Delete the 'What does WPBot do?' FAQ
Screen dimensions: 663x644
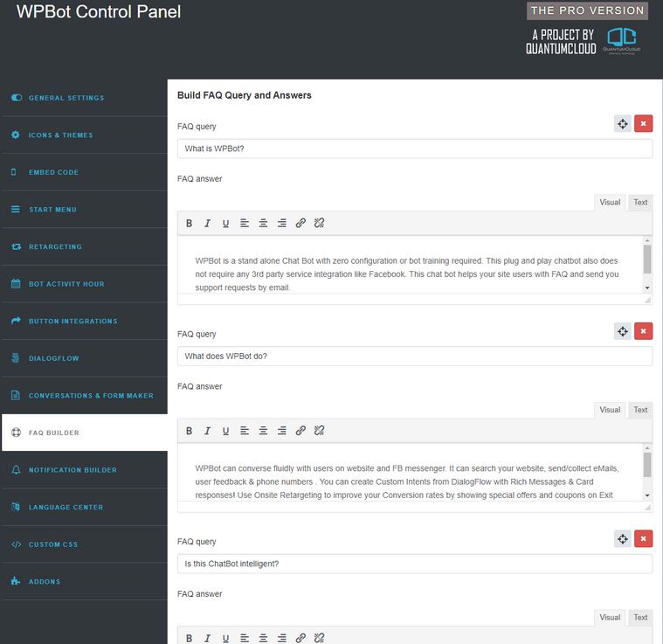point(643,331)
